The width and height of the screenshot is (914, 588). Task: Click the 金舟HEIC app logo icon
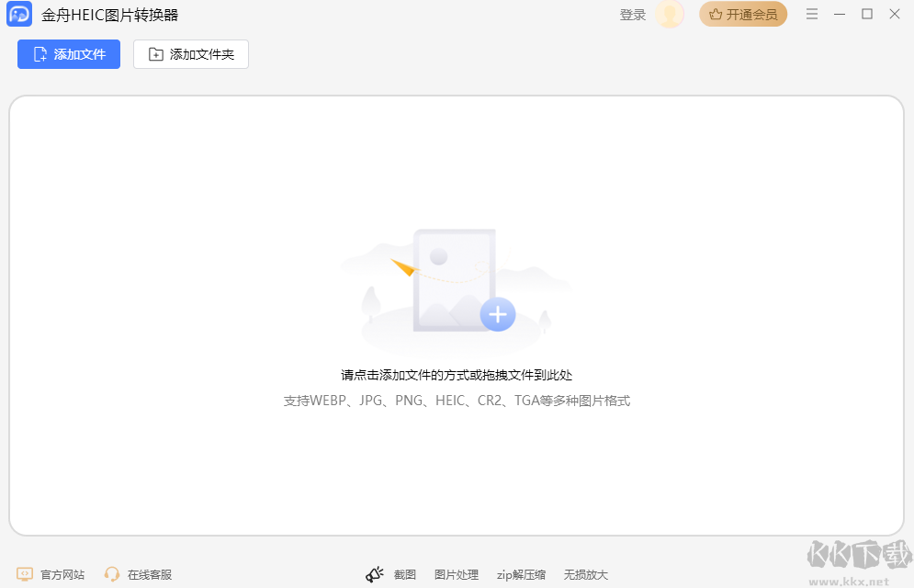pyautogui.click(x=18, y=14)
